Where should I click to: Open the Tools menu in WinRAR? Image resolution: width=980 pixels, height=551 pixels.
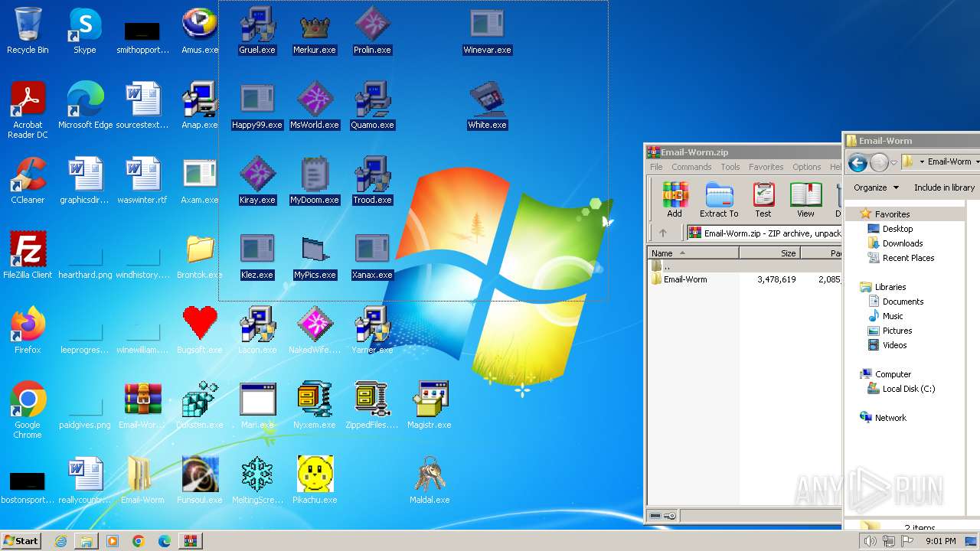tap(730, 167)
